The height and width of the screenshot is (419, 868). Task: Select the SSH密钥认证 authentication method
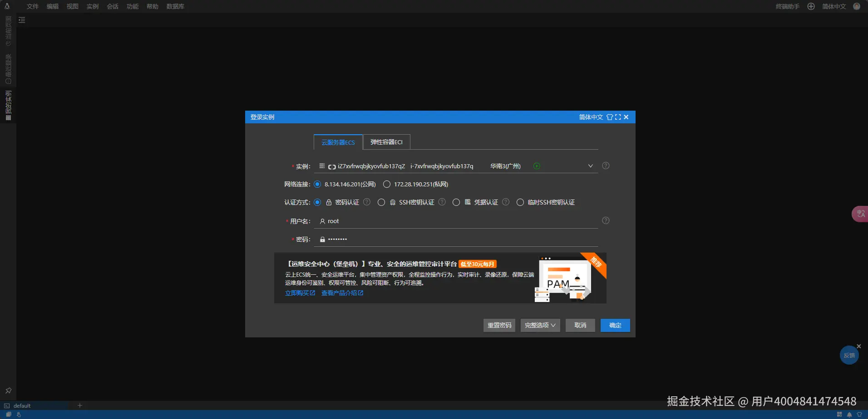381,202
